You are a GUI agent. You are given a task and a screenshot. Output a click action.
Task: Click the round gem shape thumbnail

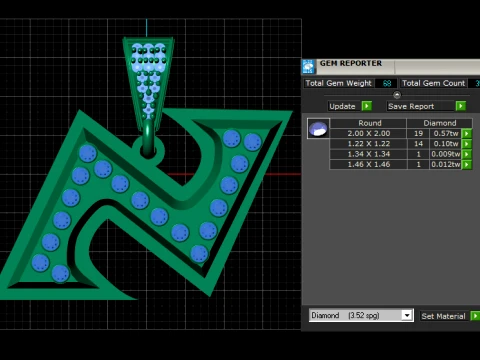click(x=318, y=128)
